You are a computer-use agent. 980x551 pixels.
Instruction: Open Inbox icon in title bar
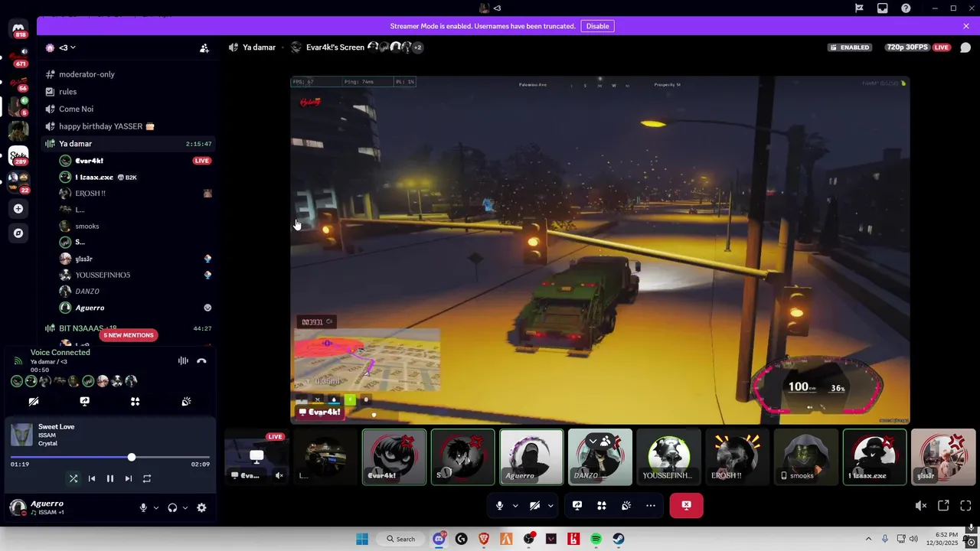point(883,8)
